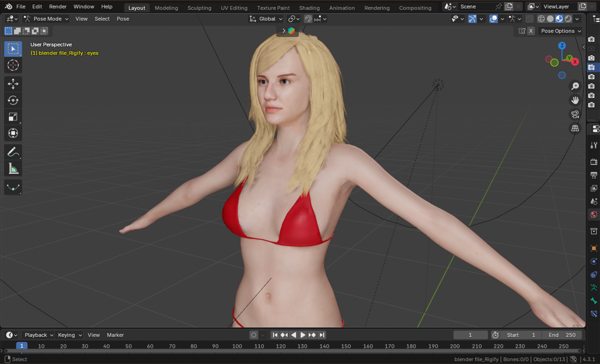Open the Object Constraints properties tab
Image resolution: width=600 pixels, height=364 pixels.
pos(594,274)
